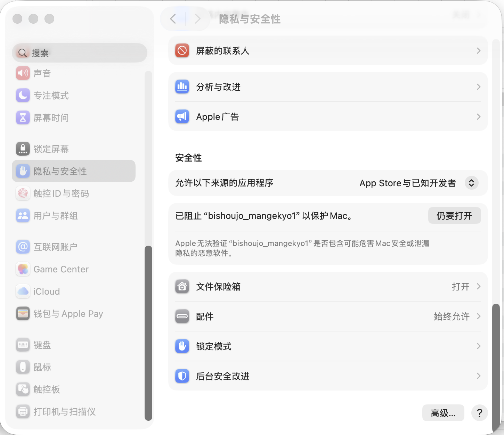504x435 pixels.
Task: Click the FileVault house-lock icon
Action: coord(182,286)
